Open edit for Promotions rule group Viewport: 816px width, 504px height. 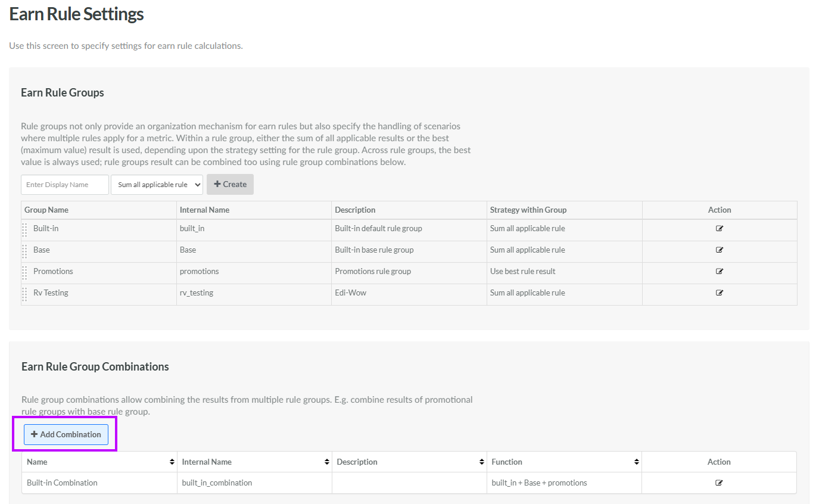click(x=719, y=271)
